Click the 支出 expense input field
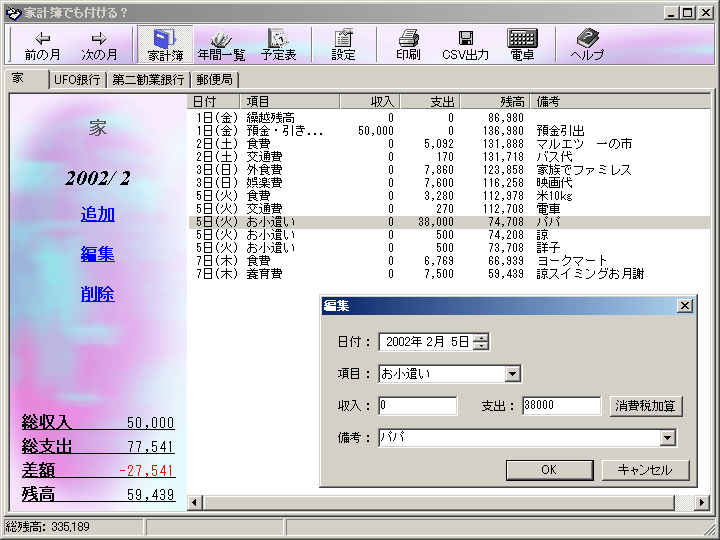720x540 pixels. [x=561, y=405]
